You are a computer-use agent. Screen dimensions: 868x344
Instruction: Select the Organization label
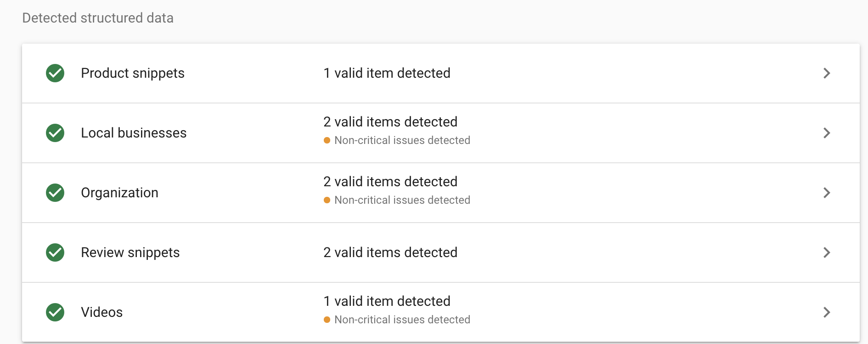(119, 193)
